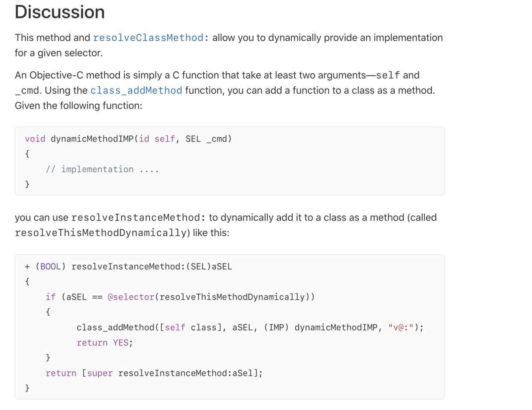Click the 'return [super resolveInstanceMethod:aSel];' line
The width and height of the screenshot is (532, 410).
point(154,374)
